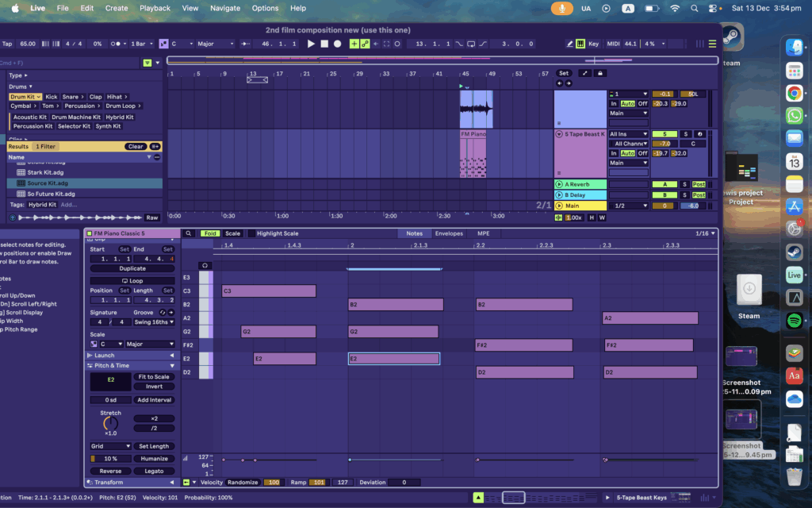Click the Arrangement Record button
This screenshot has height=508, width=812.
pyautogui.click(x=338, y=44)
